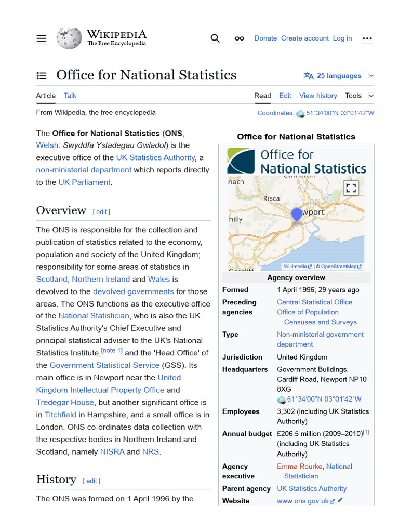399x532 pixels.
Task: Click citation [1] in Annual budget
Action: point(366,432)
